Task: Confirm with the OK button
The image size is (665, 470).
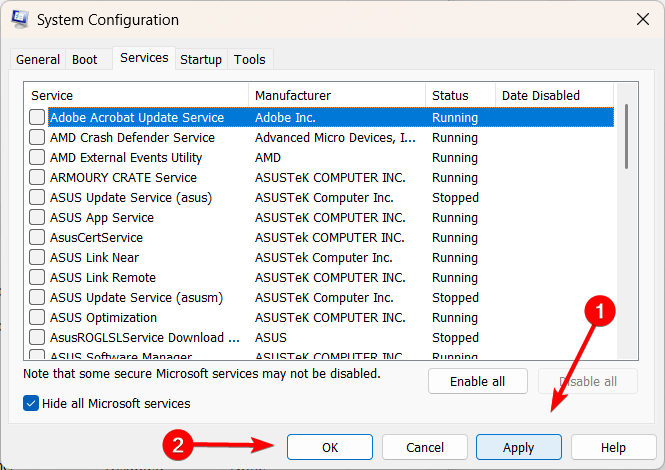Action: tap(330, 447)
